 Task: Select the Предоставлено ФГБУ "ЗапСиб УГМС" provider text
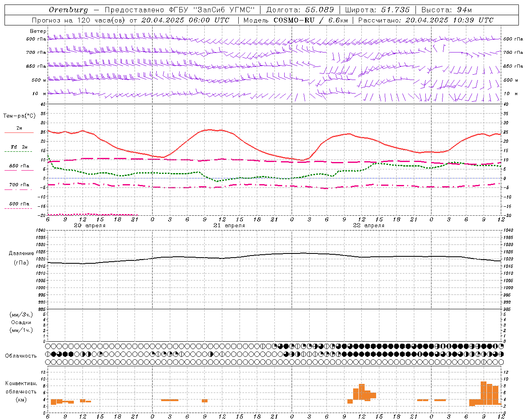tap(180, 10)
